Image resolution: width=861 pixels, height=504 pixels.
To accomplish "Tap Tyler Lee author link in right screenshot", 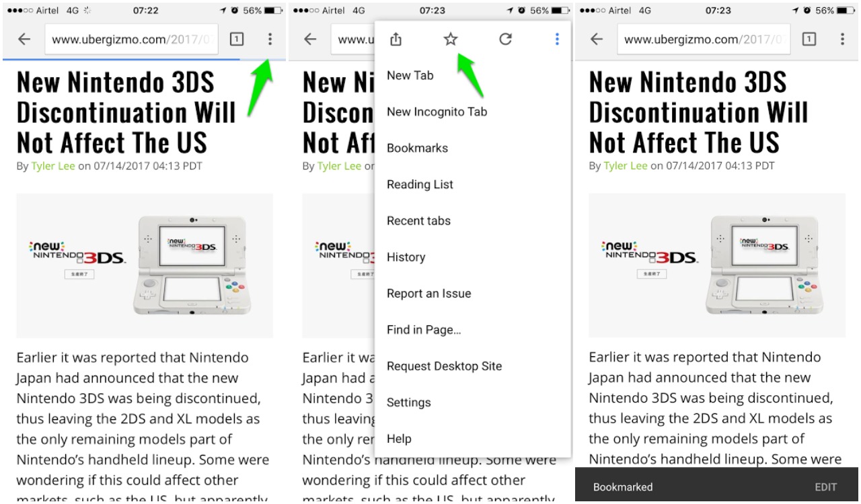I will coord(626,166).
